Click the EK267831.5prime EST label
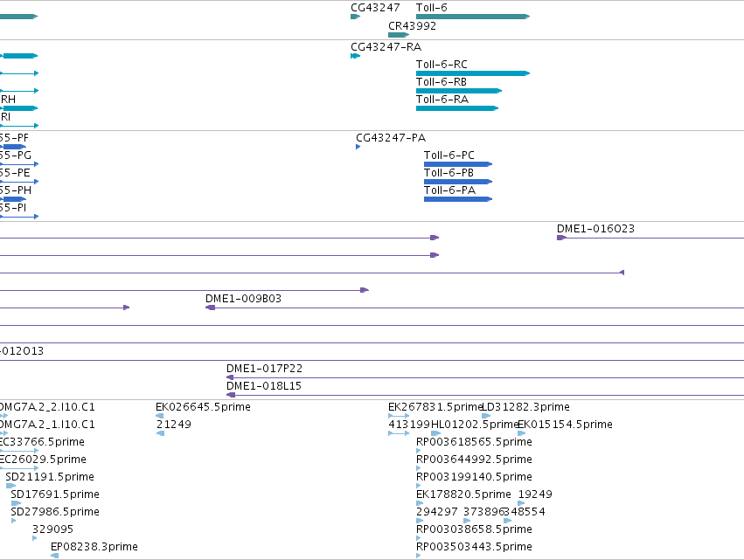The width and height of the screenshot is (744, 560). [435, 407]
